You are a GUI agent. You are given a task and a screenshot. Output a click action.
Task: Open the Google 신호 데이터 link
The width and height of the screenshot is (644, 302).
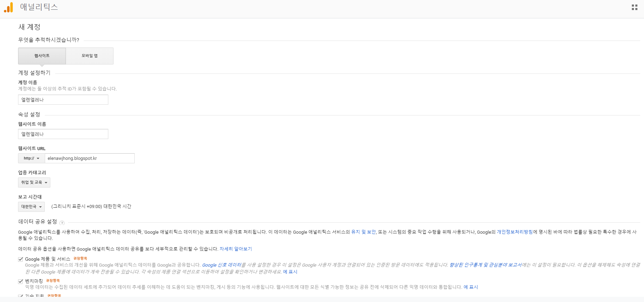click(221, 265)
